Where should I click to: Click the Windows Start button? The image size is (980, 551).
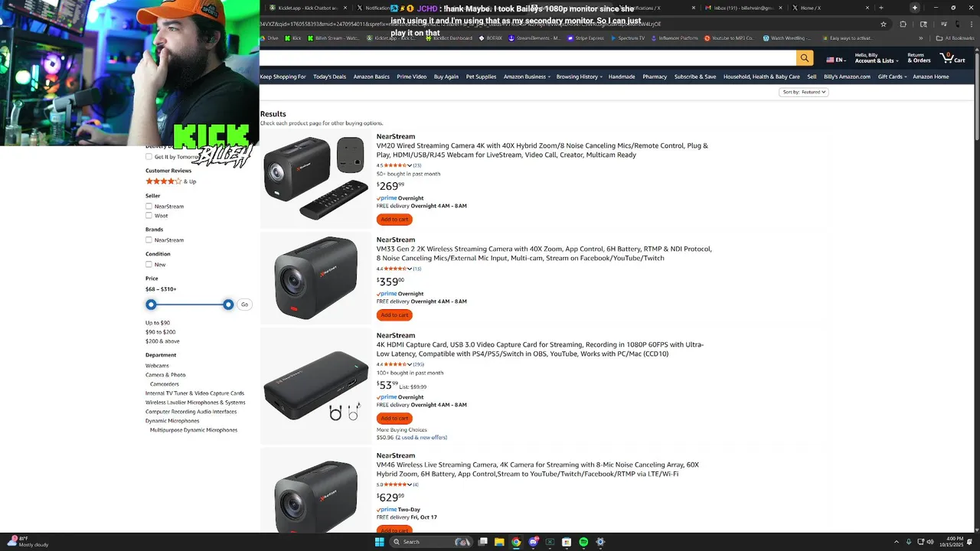pos(379,542)
